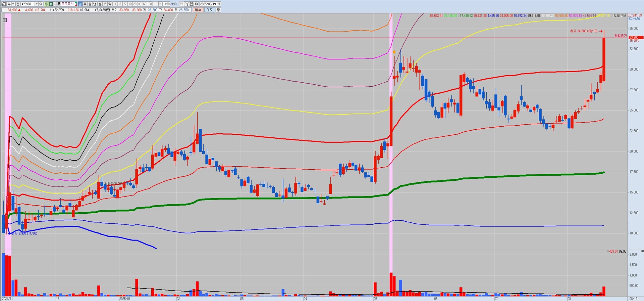Save chart with the floppy disk icon
The height and width of the screenshot is (301, 644).
pos(191,4)
